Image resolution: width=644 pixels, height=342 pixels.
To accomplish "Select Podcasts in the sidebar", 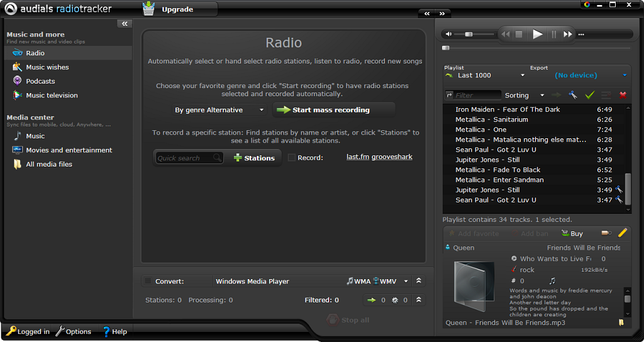I will (x=40, y=81).
